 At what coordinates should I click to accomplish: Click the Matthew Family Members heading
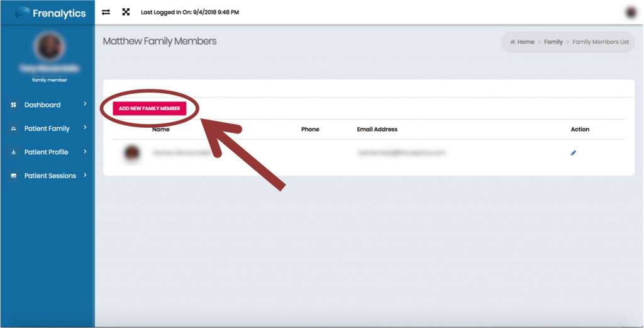click(x=160, y=41)
